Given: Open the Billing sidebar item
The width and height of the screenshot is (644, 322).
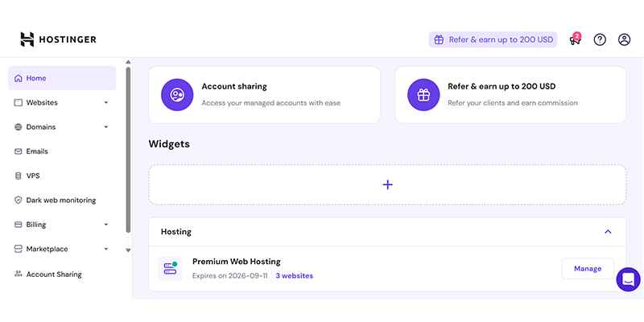Looking at the screenshot, I should (62, 225).
